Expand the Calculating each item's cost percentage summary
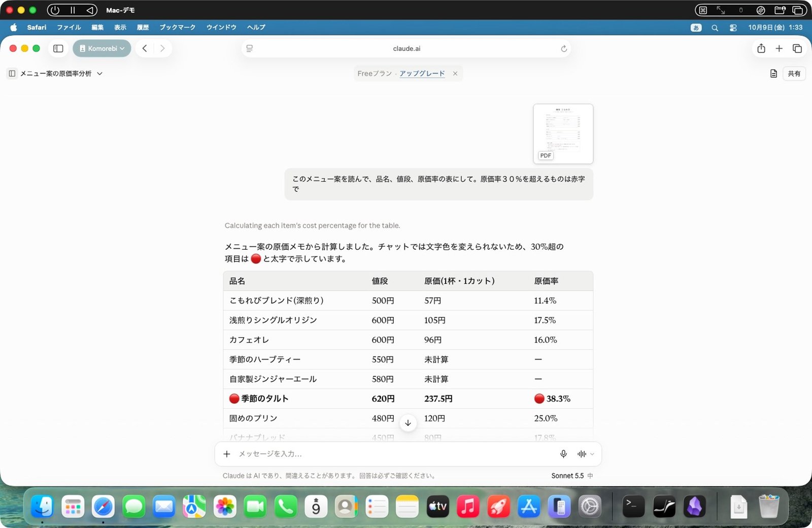The width and height of the screenshot is (812, 528). (x=312, y=225)
